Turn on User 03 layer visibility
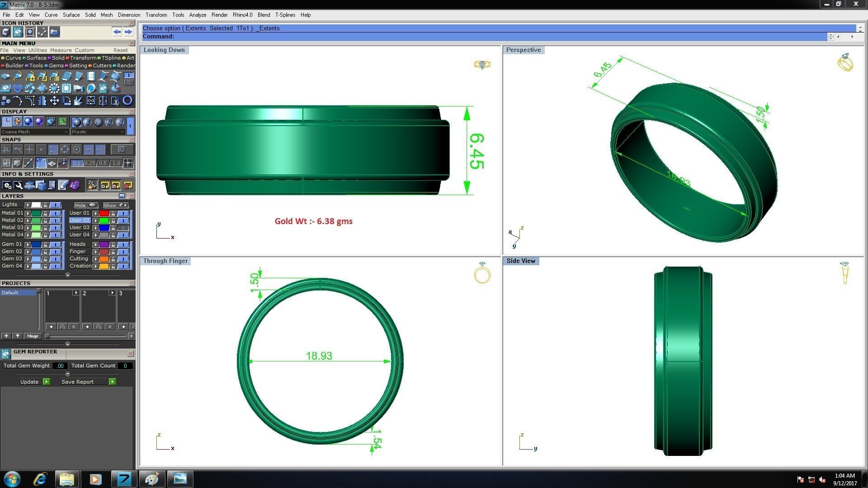Viewport: 868px width, 488px height. [123, 228]
